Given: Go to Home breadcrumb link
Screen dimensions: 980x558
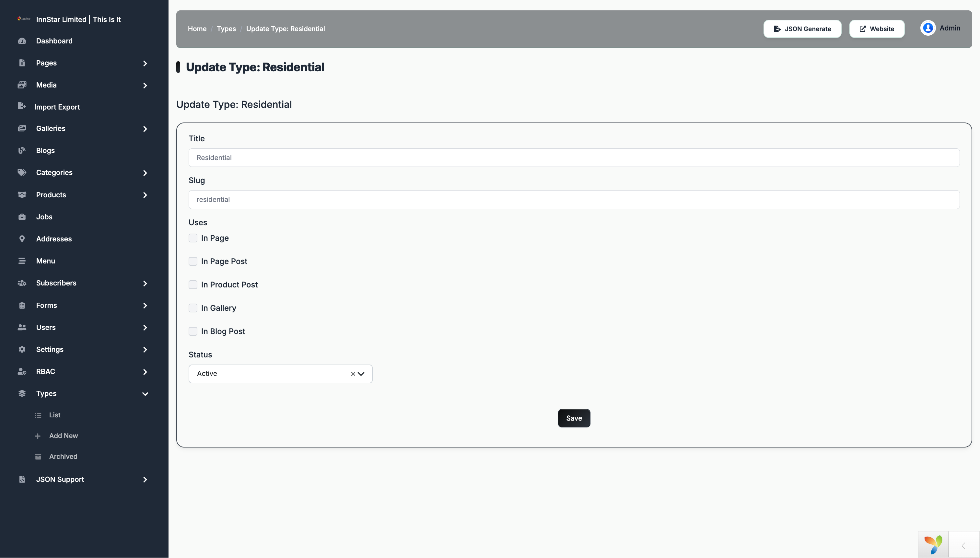Looking at the screenshot, I should 197,29.
